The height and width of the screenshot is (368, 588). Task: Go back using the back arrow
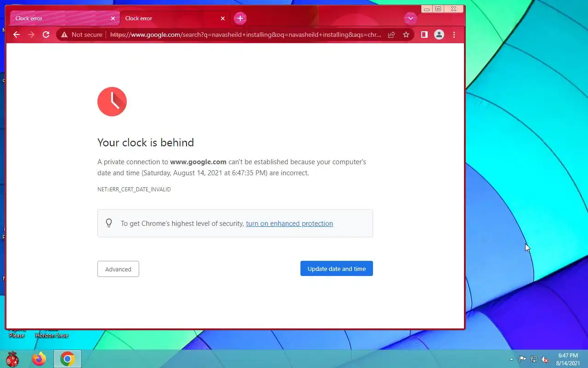tap(17, 34)
